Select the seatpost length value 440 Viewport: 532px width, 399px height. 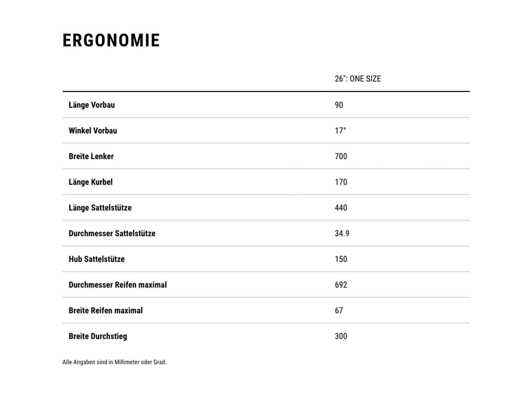341,208
